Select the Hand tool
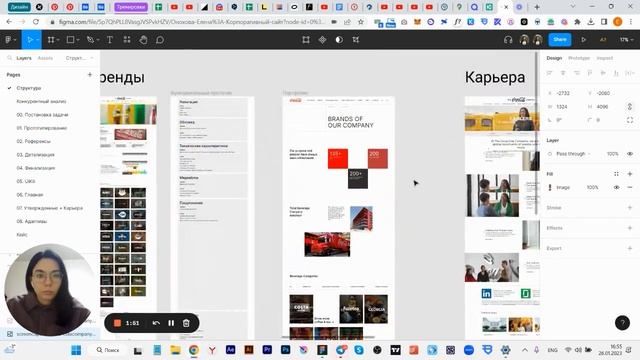Screen dimensions: 640x360 click(x=143, y=40)
